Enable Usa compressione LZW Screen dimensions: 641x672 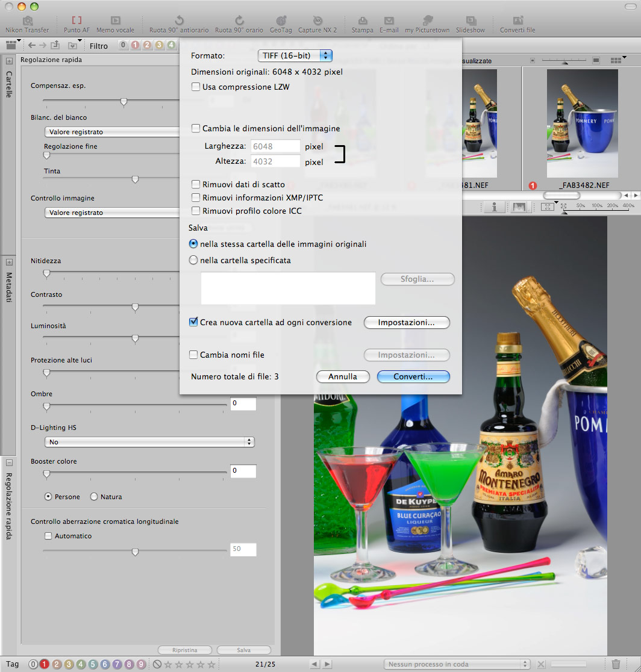point(196,87)
